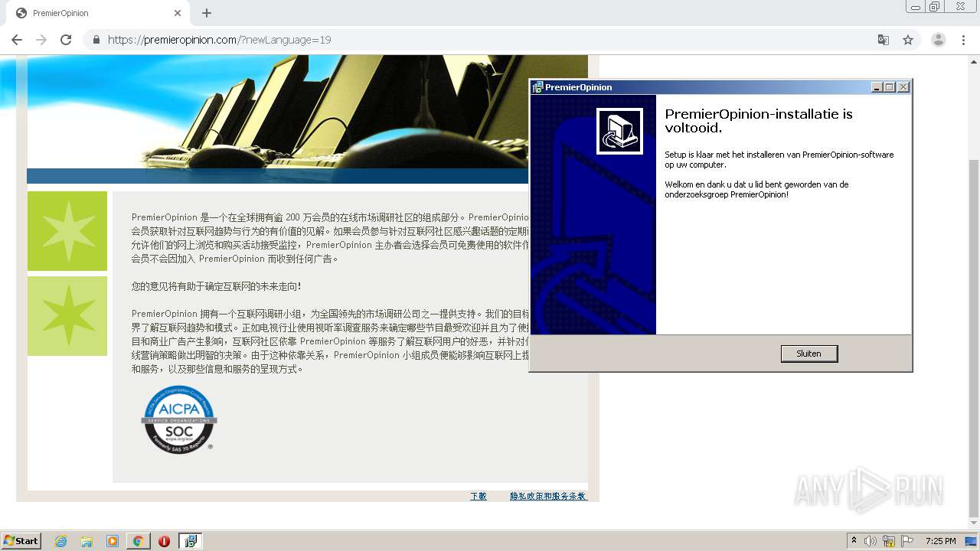Go back with the browser back arrow
The width and height of the screenshot is (980, 551).
click(17, 40)
